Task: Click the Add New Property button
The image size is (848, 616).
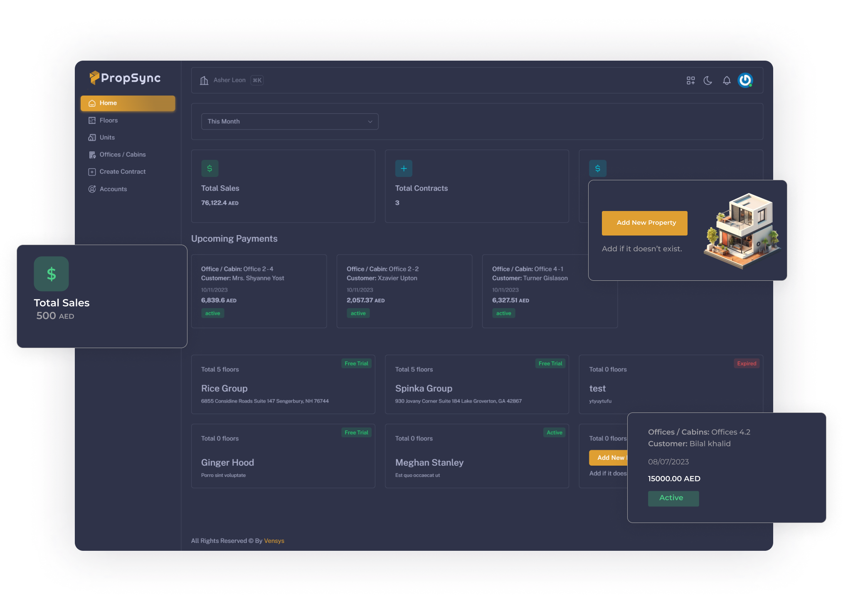Action: (x=645, y=223)
